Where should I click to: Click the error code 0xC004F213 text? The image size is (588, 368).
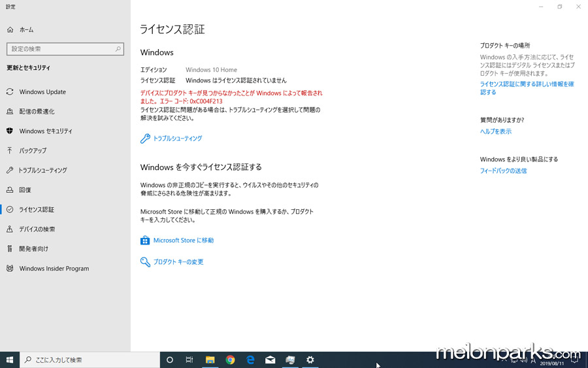pyautogui.click(x=206, y=101)
